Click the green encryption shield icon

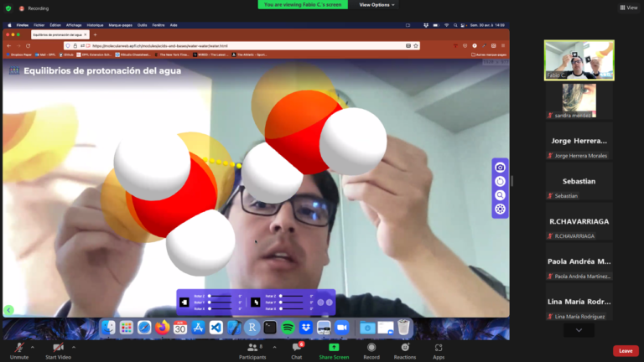[8, 8]
